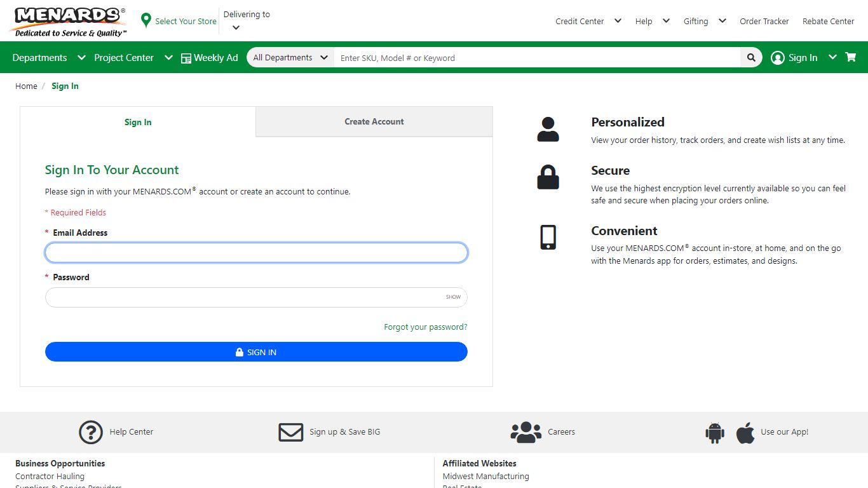868x488 pixels.
Task: Open the Midwest Manufacturing link
Action: tap(486, 477)
